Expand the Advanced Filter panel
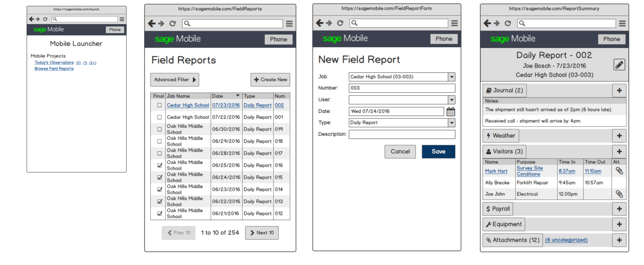 (x=175, y=80)
